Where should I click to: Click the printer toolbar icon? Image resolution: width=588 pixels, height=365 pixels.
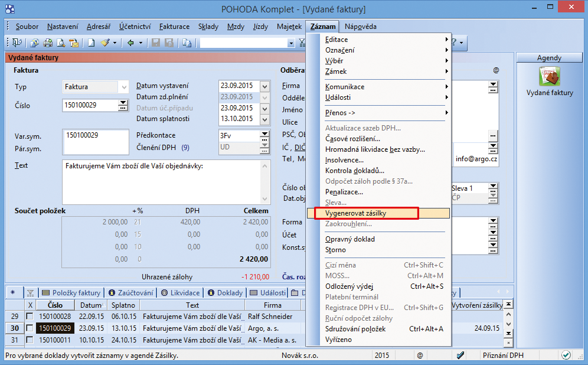(x=48, y=43)
